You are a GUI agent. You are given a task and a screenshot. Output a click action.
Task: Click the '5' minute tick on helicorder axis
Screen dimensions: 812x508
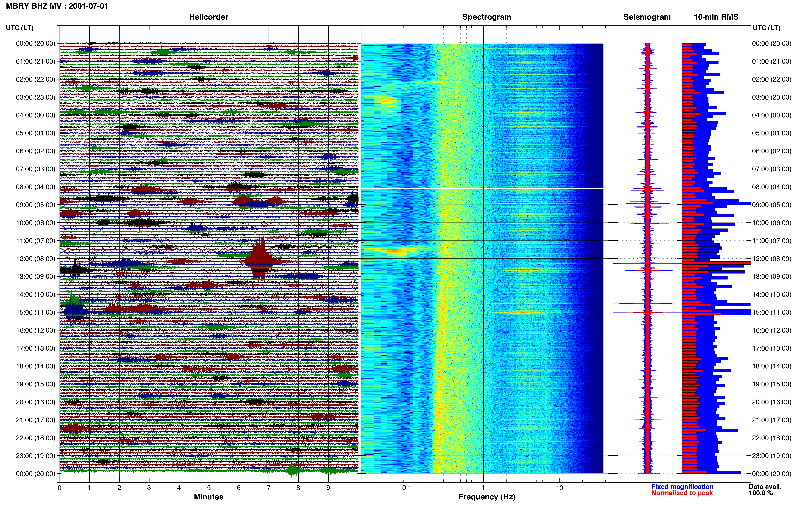coord(209,488)
